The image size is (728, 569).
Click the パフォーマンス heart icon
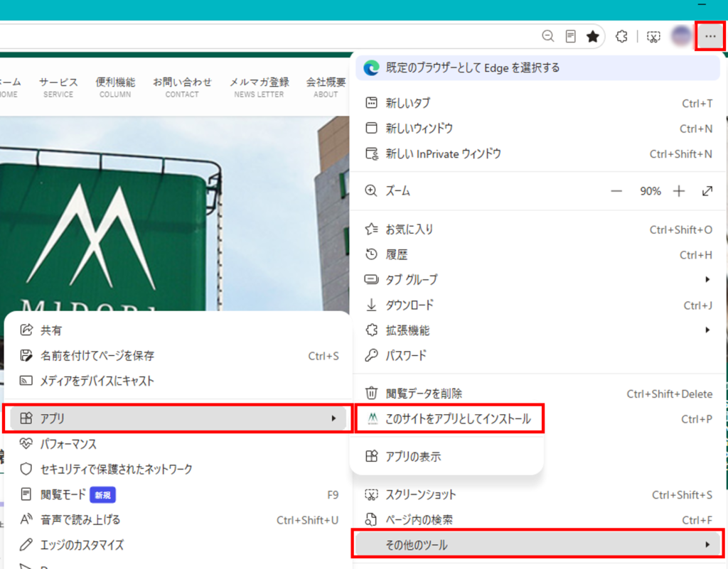26,443
